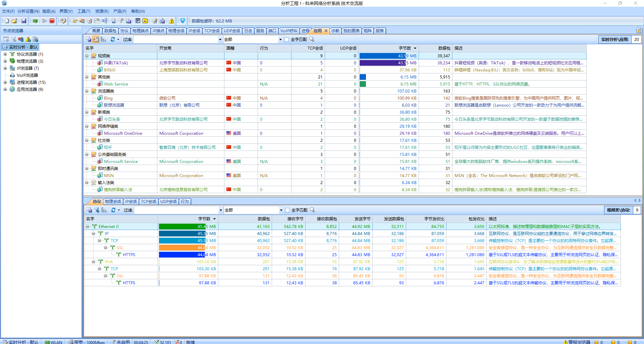Click the new document with plus icon
Viewport: 644px width, 344px height.
tap(90, 21)
